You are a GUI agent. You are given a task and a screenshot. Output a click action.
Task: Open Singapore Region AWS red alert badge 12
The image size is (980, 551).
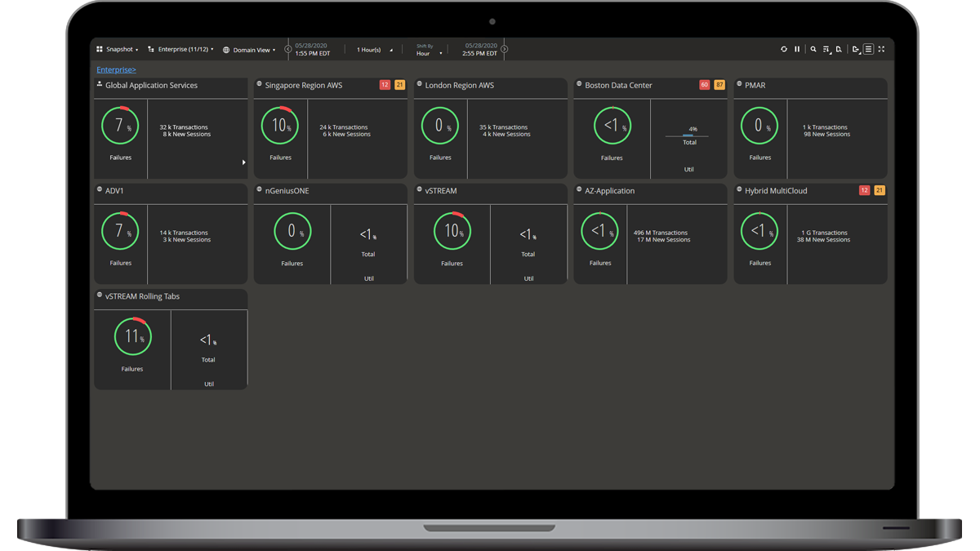(x=385, y=85)
